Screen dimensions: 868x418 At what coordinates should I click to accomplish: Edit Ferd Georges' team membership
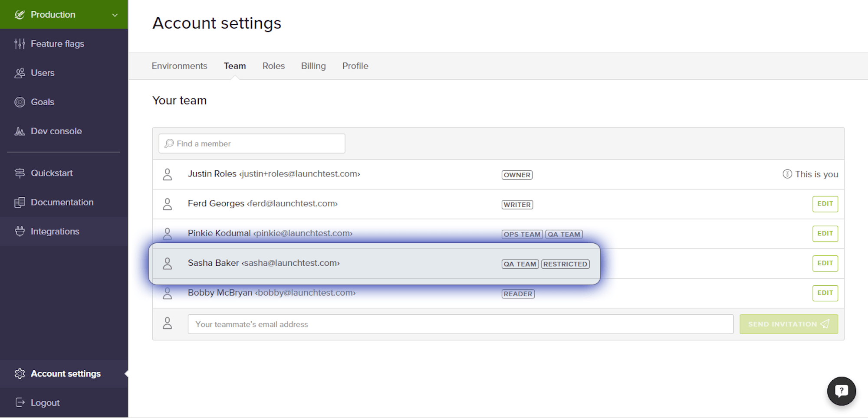tap(825, 204)
